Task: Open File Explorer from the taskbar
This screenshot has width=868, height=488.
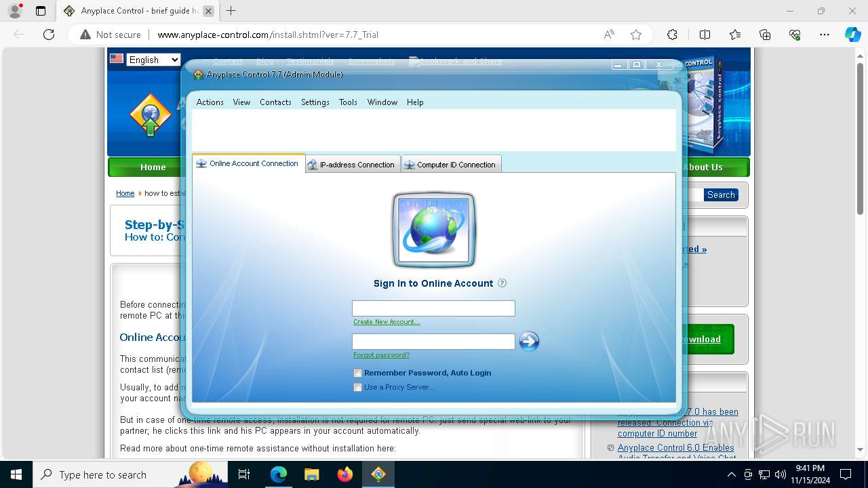Action: coord(311,474)
